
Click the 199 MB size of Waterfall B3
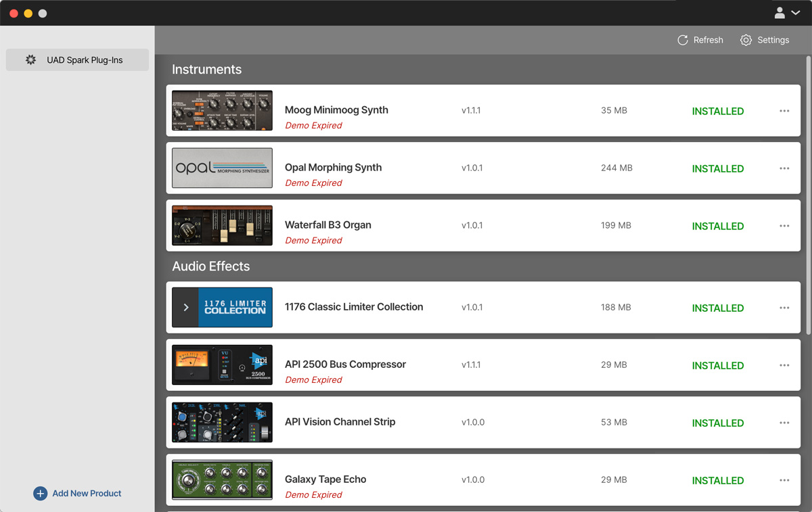coord(616,225)
